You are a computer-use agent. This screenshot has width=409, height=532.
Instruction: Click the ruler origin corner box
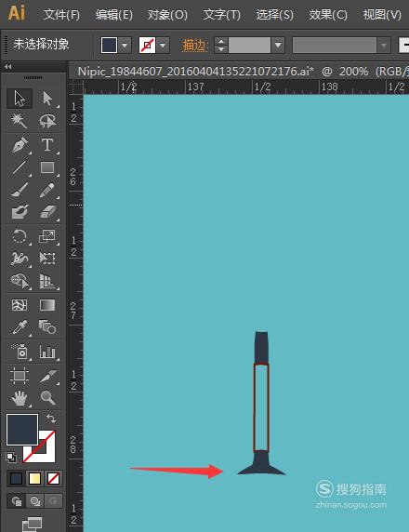coord(76,87)
